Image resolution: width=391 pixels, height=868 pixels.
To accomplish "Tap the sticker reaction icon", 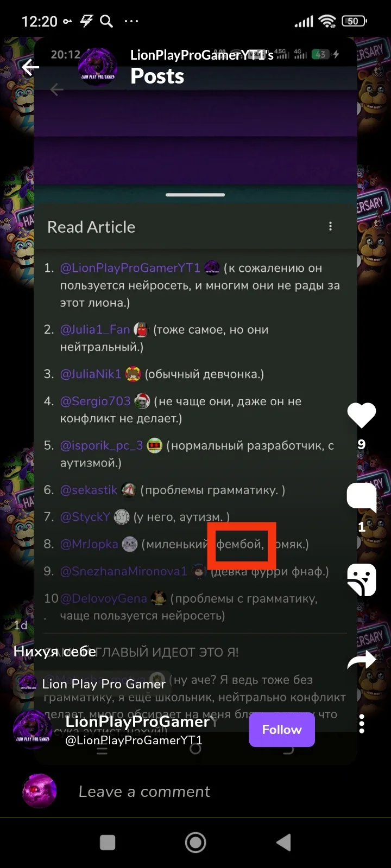I will tap(362, 579).
